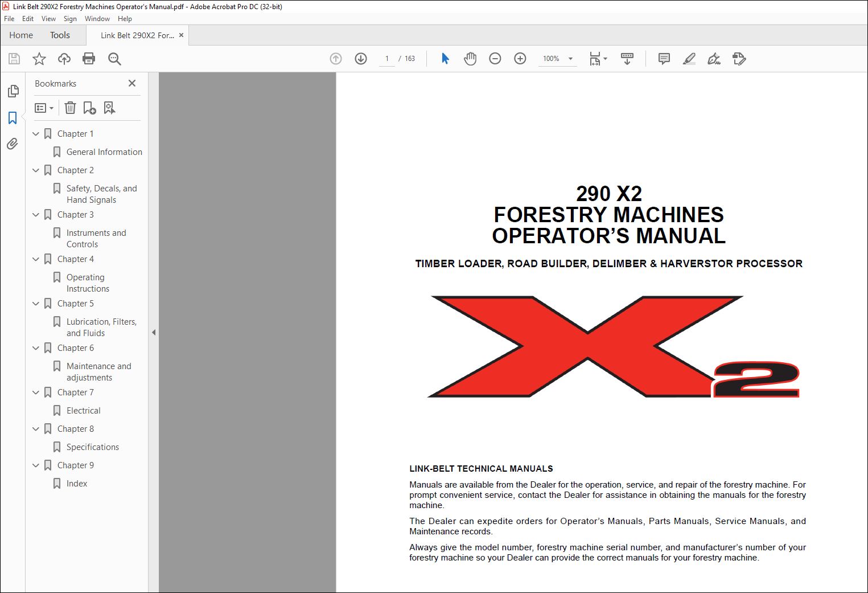Jump to Safety, Decals, and Hand Signals

102,194
